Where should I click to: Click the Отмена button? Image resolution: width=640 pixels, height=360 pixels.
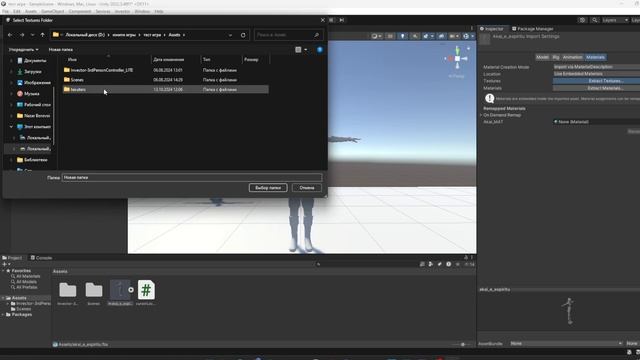[x=307, y=188]
